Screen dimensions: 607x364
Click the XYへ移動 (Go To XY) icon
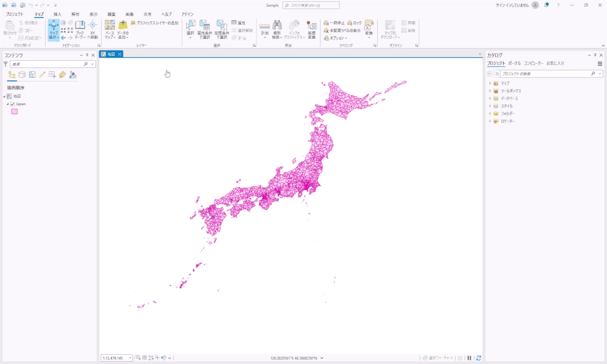[x=92, y=30]
